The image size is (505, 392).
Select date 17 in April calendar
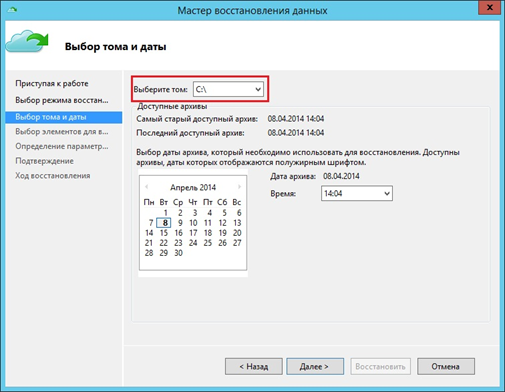coord(193,233)
